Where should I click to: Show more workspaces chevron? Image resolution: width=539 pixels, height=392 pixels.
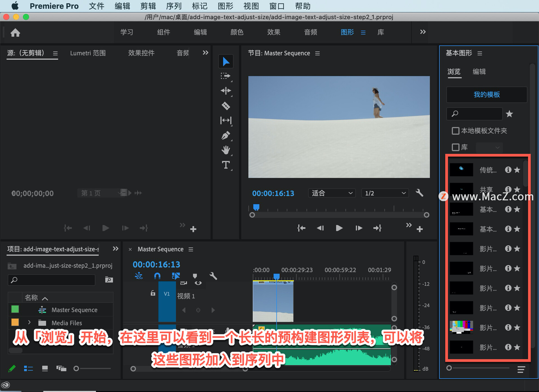point(423,32)
